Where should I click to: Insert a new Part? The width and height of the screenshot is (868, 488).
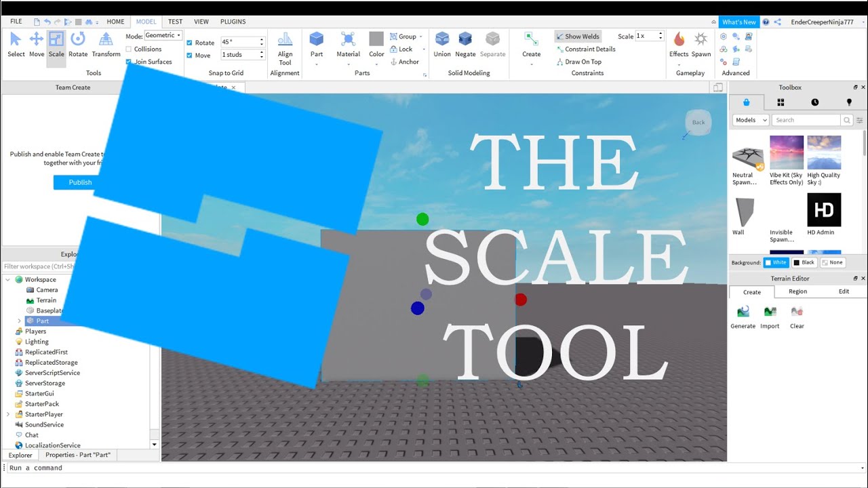pyautogui.click(x=317, y=45)
